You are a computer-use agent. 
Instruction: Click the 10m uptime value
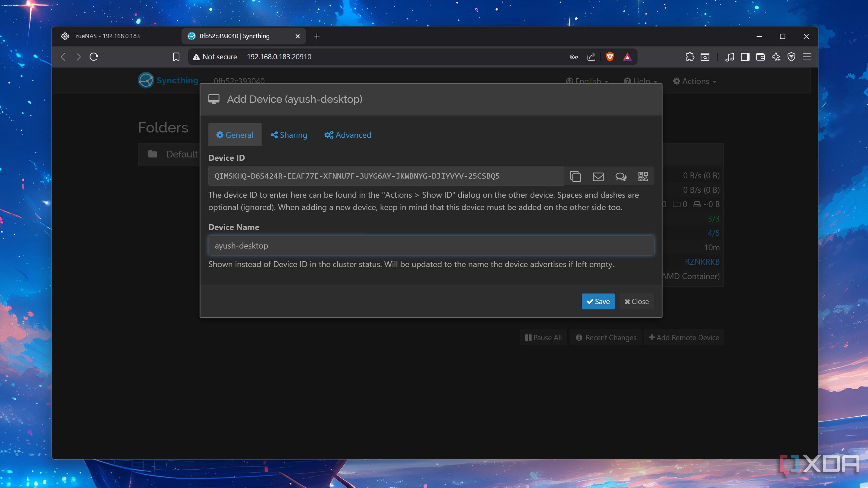[712, 248]
